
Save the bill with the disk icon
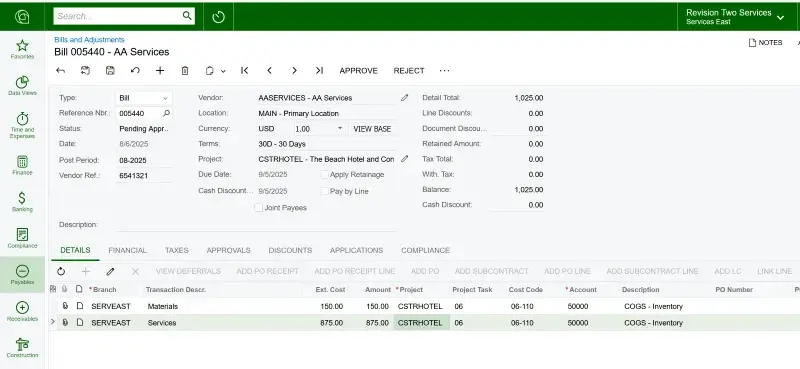pos(110,70)
